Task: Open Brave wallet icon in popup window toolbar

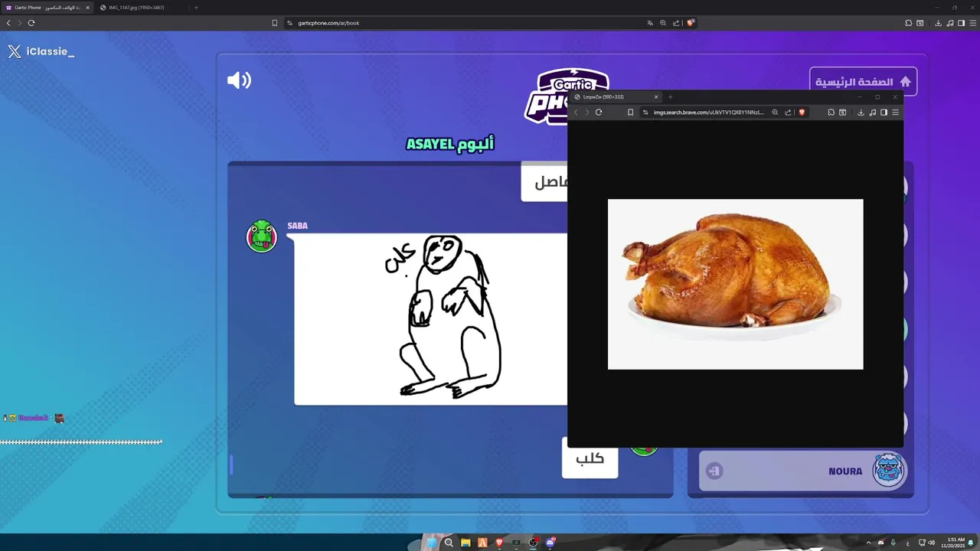Action: pyautogui.click(x=842, y=112)
